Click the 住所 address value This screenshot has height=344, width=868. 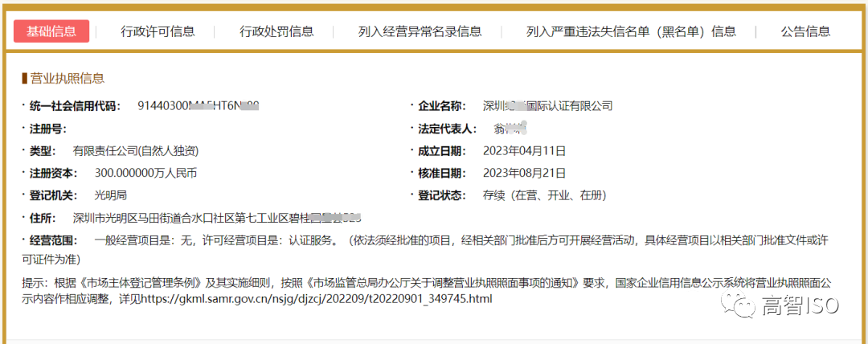217,217
